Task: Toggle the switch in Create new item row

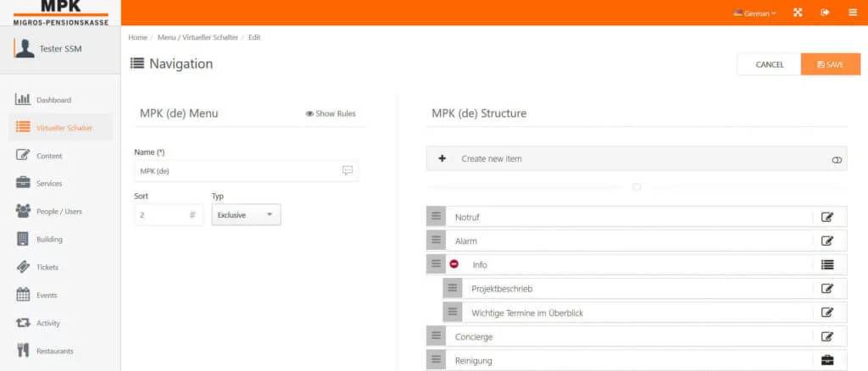Action: pos(837,159)
